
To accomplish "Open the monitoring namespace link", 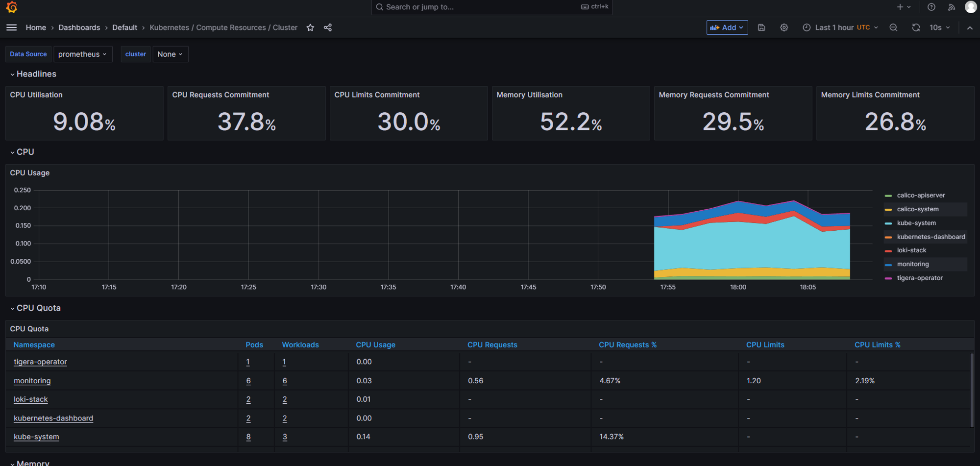I will 32,381.
